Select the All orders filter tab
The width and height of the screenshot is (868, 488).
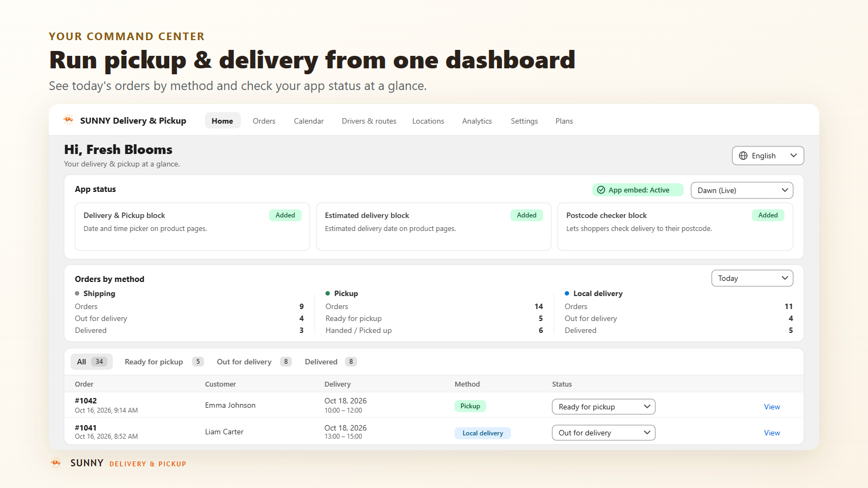point(92,362)
